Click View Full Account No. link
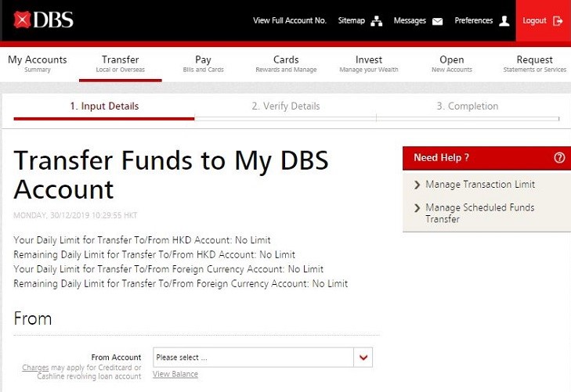Screen dimensions: 571x392 [289, 21]
